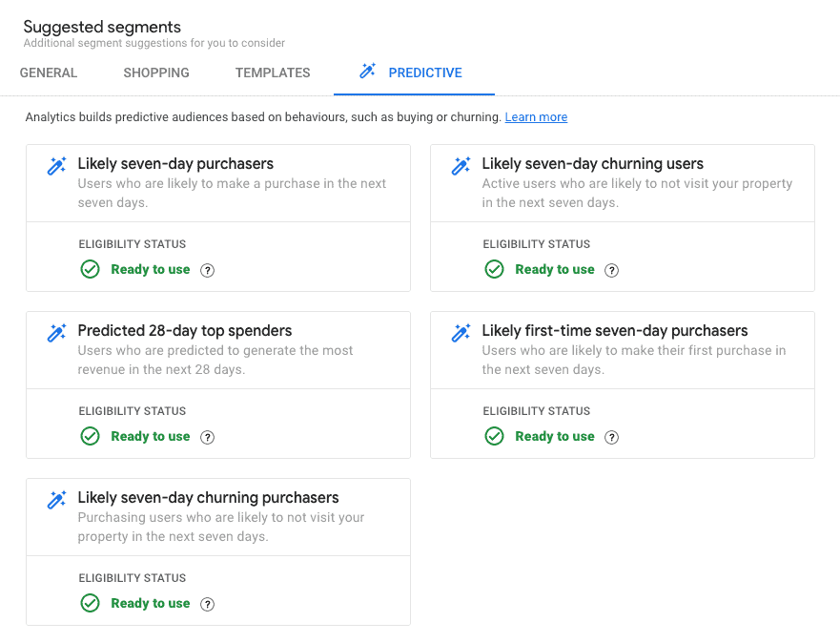Click the help icon on Likely seven-day churning purchasers

point(208,604)
